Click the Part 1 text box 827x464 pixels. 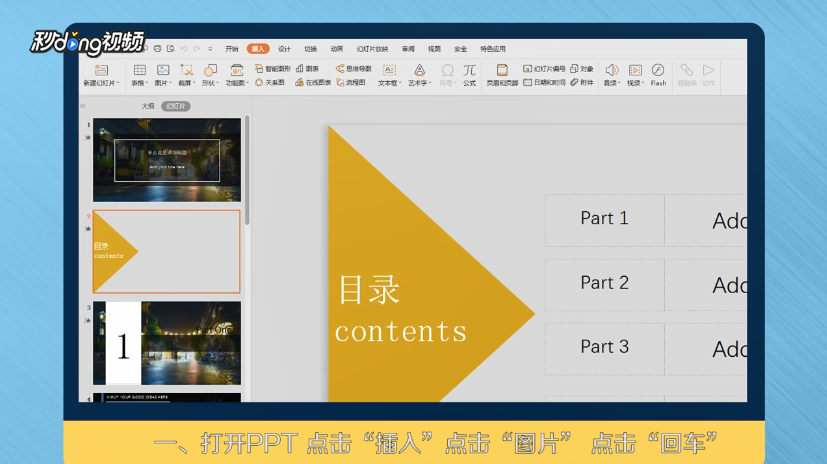pyautogui.click(x=604, y=219)
